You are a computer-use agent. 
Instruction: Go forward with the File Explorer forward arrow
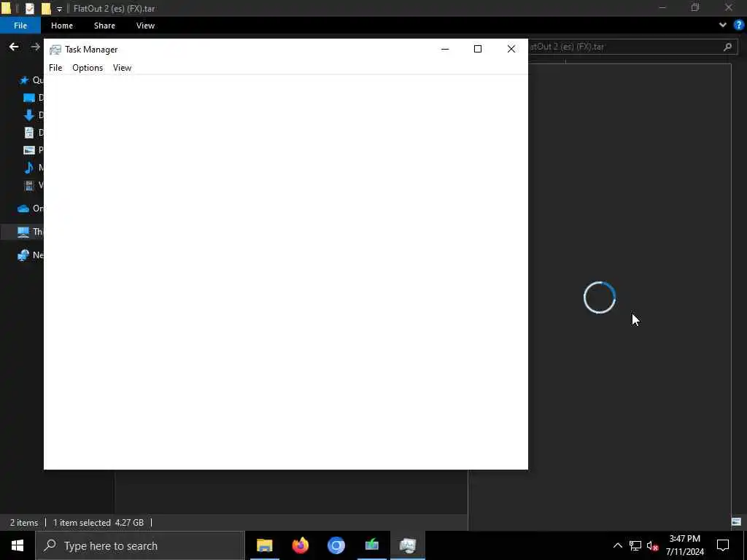point(35,47)
